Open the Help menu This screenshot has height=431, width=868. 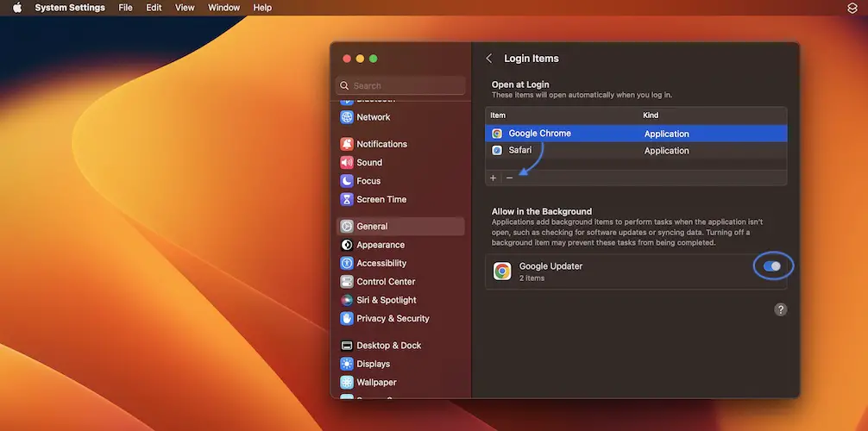pyautogui.click(x=262, y=8)
